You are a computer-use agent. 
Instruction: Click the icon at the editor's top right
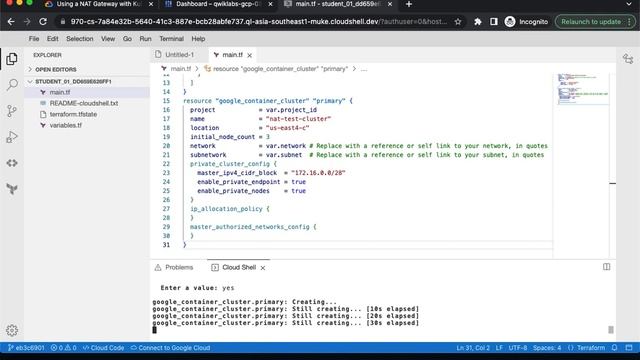pyautogui.click(x=628, y=59)
